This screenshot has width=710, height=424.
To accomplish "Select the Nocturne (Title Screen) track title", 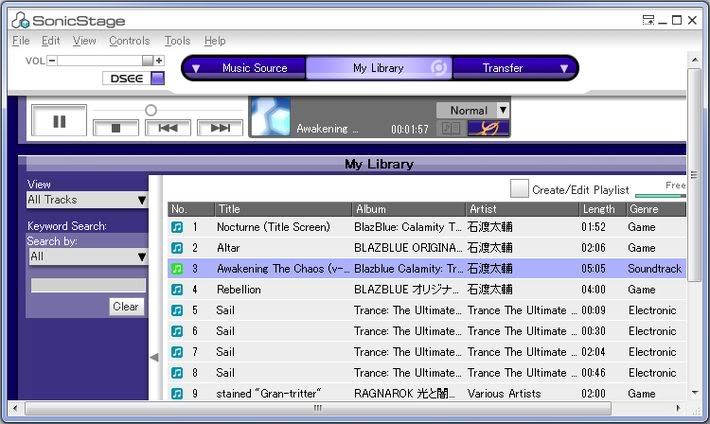I will coord(273,227).
